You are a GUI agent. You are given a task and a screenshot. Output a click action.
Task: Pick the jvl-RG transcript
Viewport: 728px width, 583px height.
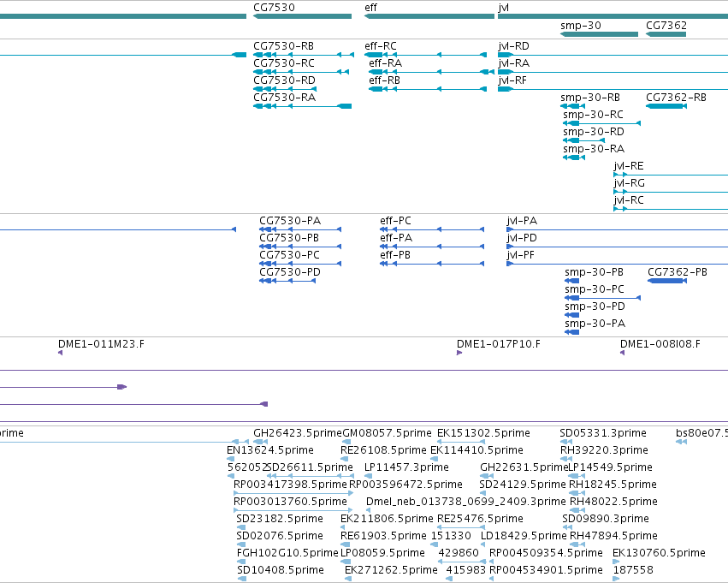click(x=671, y=193)
